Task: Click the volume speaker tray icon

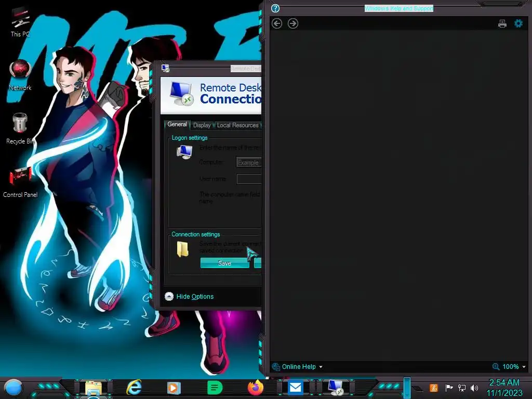Action: click(474, 388)
